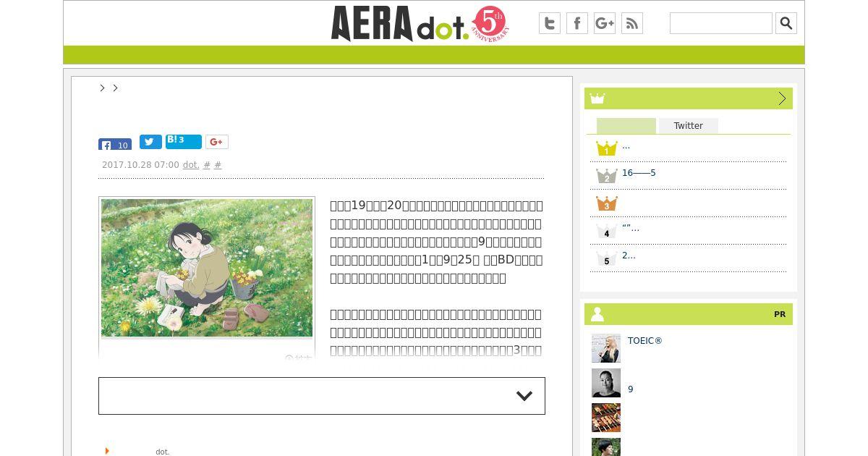Viewport: 868px width, 456px height.
Task: Share article via the blue Twitter button
Action: tap(150, 142)
